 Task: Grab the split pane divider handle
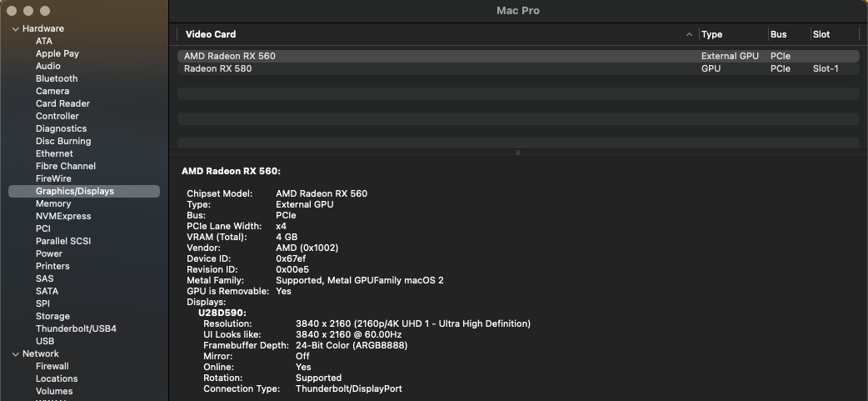click(x=518, y=153)
